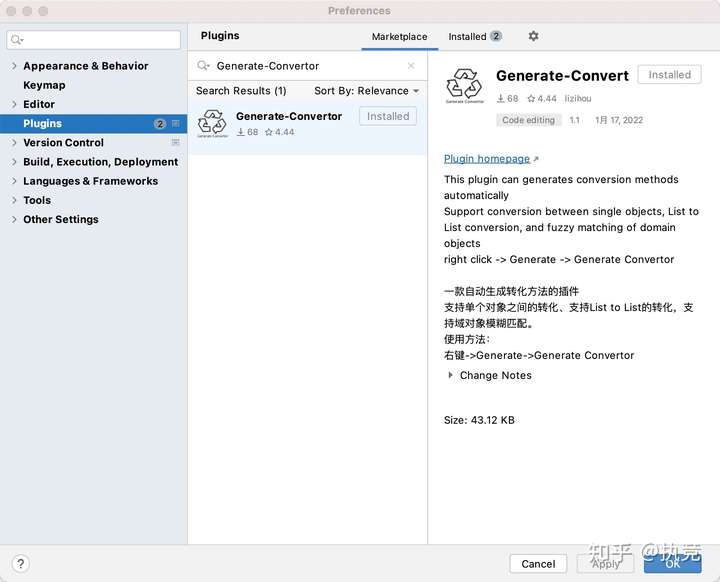Viewport: 720px width, 582px height.
Task: Open the Sort By: Relevance dropdown
Action: [x=366, y=91]
